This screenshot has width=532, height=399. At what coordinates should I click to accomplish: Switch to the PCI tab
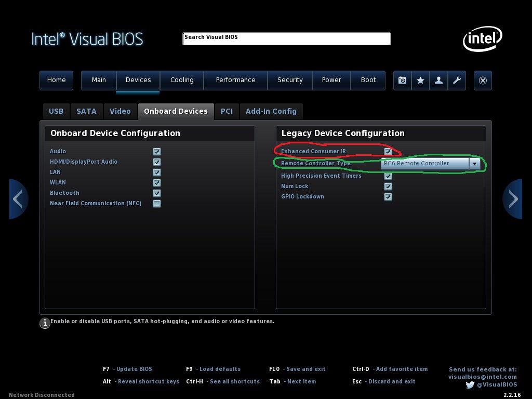[x=227, y=112]
